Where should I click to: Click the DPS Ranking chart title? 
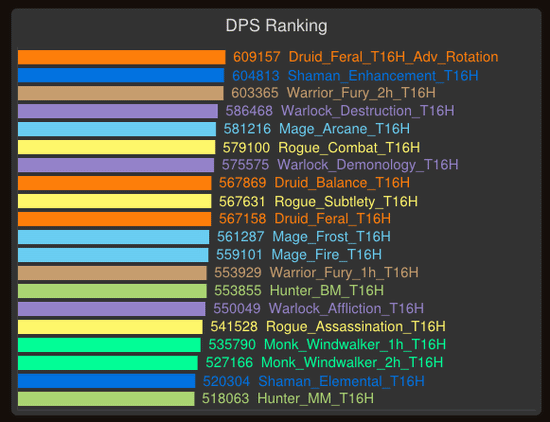coord(276,26)
